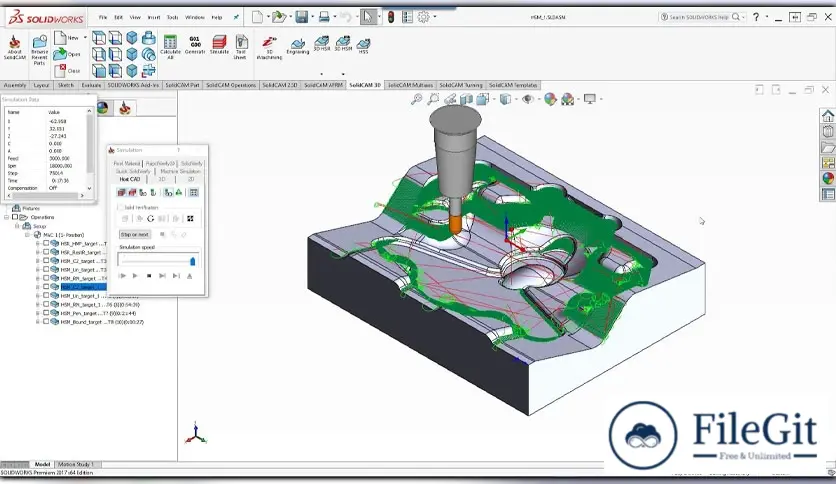This screenshot has height=484, width=836.
Task: Open the Tool Sheet command
Action: (241, 47)
